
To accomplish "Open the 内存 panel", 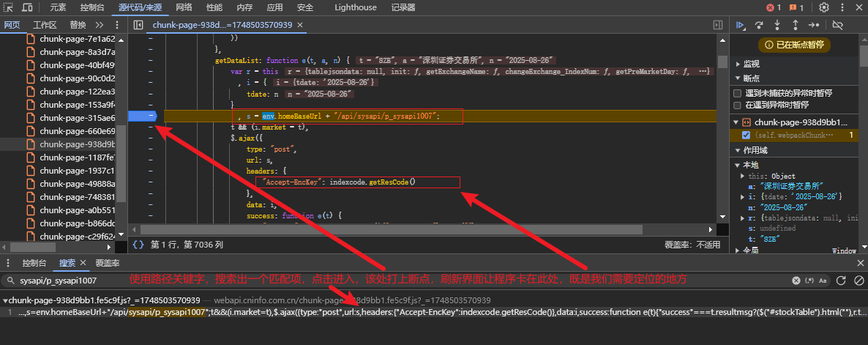I will (244, 8).
